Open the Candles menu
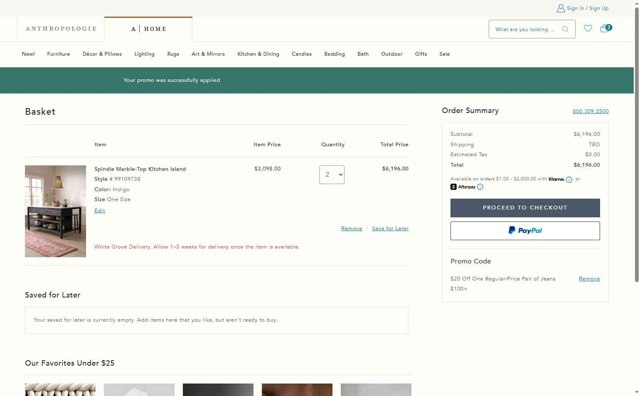The image size is (640, 396). pos(302,54)
